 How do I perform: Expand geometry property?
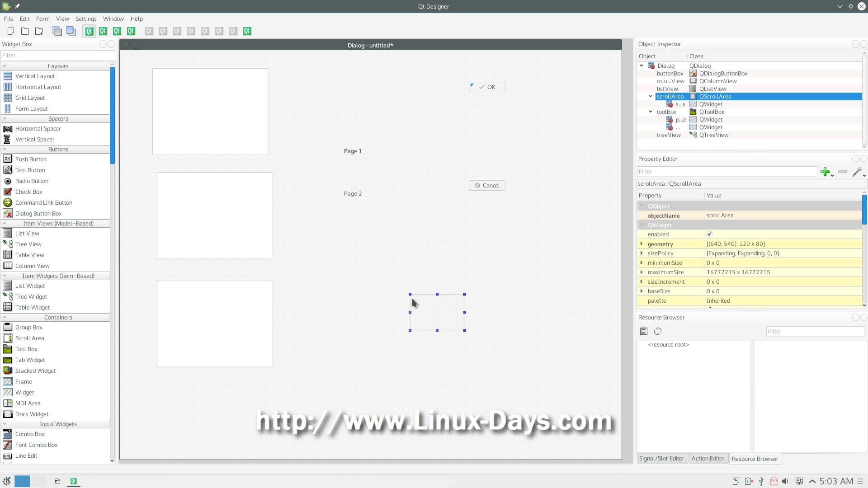pos(641,244)
